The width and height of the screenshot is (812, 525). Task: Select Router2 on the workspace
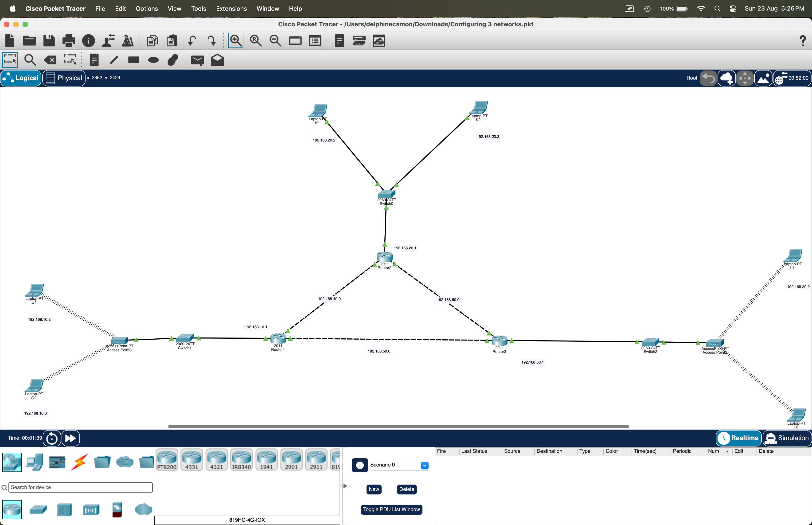pyautogui.click(x=384, y=257)
